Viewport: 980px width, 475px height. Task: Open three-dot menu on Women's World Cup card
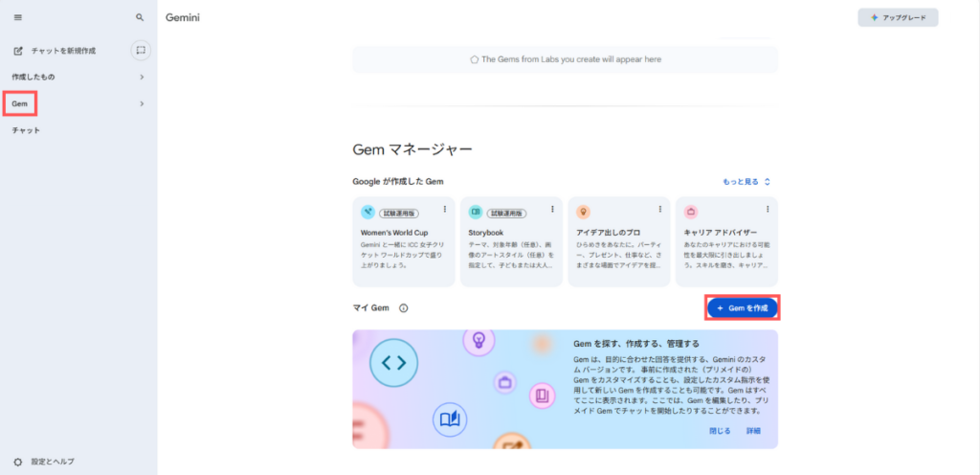445,210
